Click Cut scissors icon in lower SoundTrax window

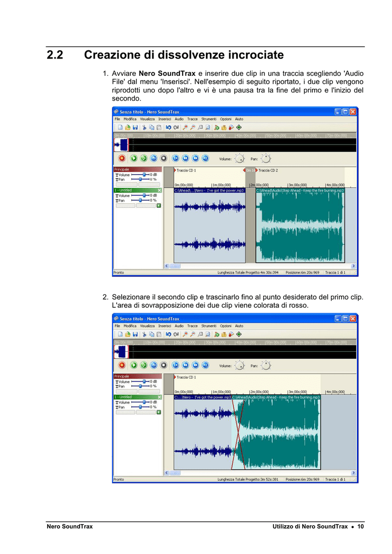coord(144,334)
